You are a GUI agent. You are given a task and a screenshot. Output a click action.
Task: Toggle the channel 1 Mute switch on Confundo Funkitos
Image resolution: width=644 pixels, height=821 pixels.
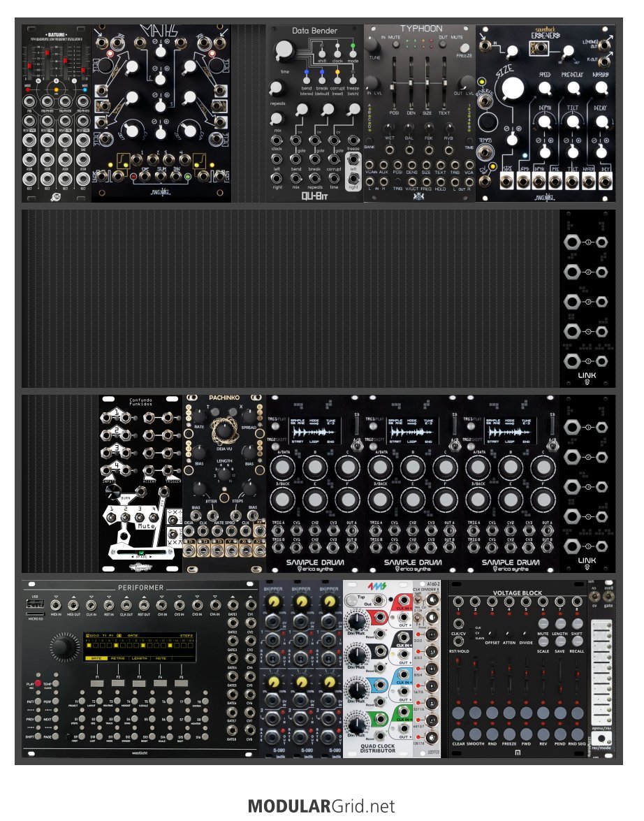[x=111, y=518]
